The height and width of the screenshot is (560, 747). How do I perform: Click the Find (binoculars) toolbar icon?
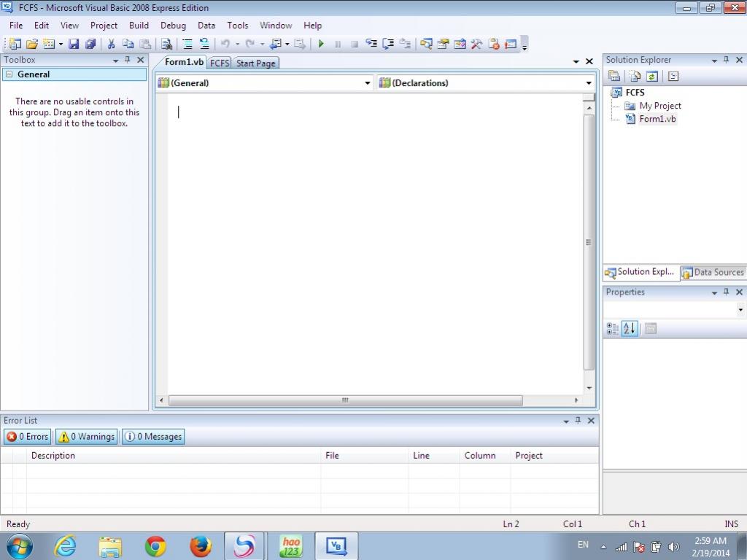coord(166,44)
